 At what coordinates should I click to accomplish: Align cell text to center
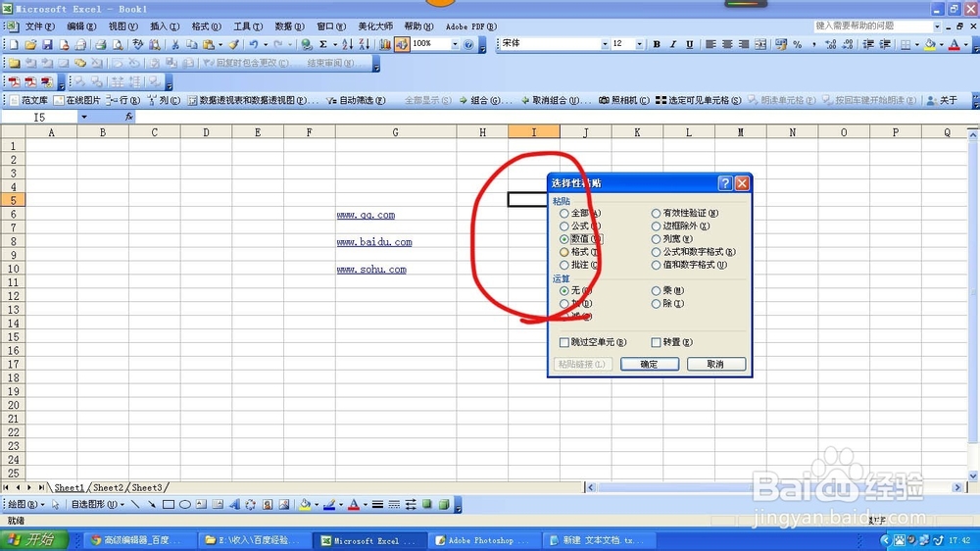pyautogui.click(x=727, y=44)
